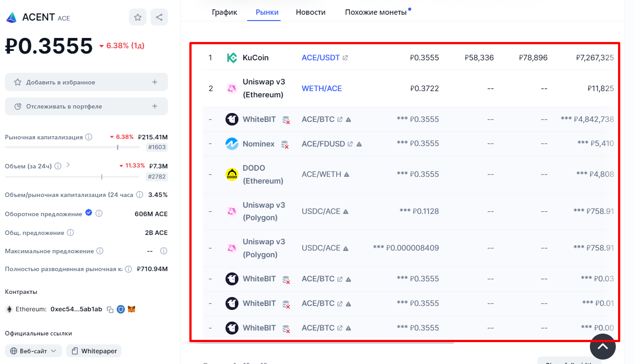Click verified badge beside Оборотное предложение
635x364 pixels.
89,213
